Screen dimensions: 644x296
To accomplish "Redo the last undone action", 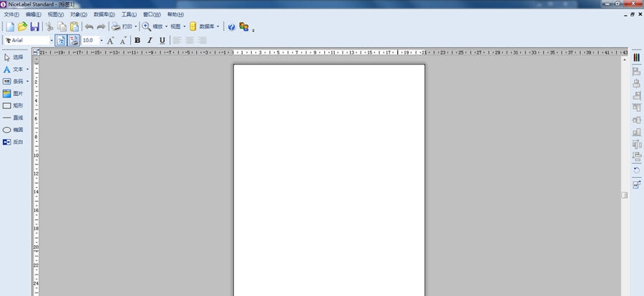I will [x=101, y=27].
